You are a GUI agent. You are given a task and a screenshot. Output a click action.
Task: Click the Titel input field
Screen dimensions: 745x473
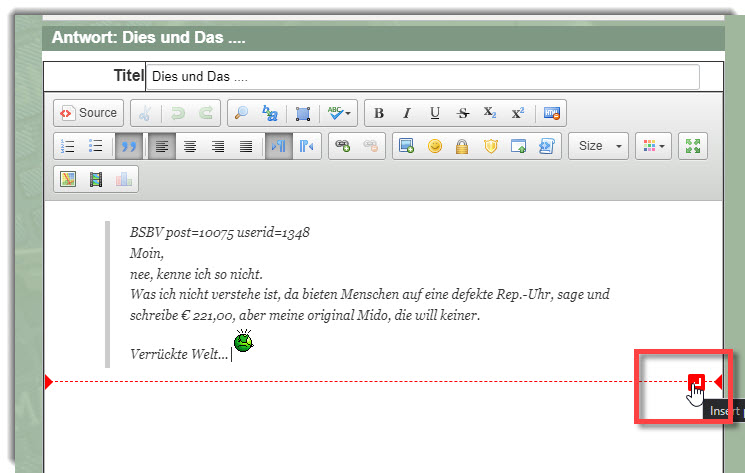[422, 77]
